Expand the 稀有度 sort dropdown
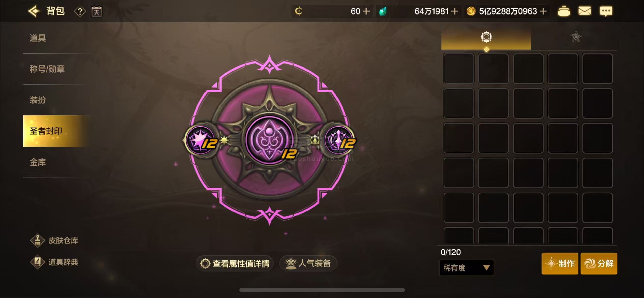 [x=466, y=268]
